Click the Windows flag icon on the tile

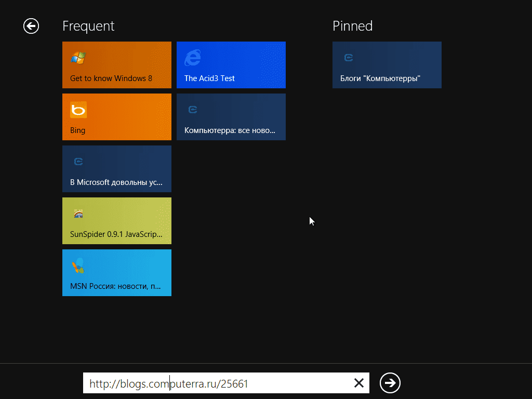(x=78, y=58)
